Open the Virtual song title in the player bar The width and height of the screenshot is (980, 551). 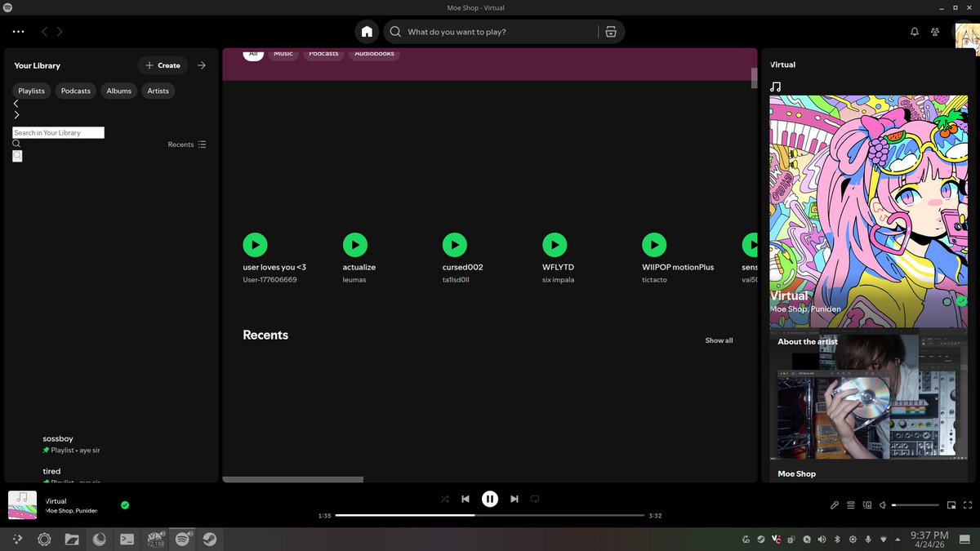56,501
